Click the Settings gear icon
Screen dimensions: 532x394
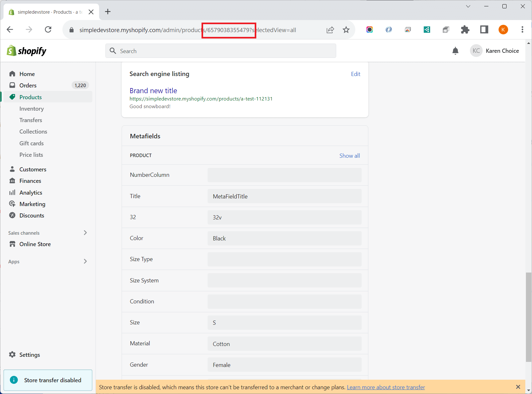click(12, 355)
